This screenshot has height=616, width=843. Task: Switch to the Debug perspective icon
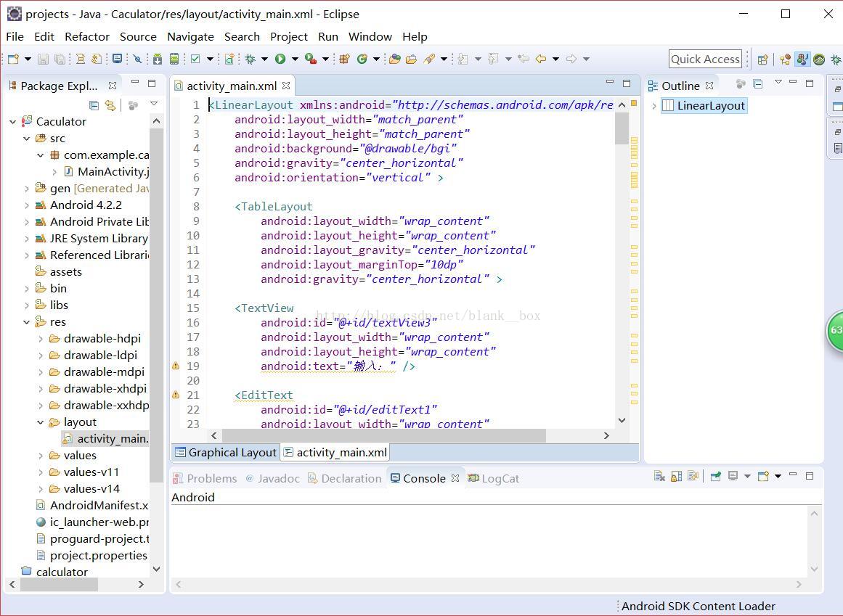tap(836, 59)
